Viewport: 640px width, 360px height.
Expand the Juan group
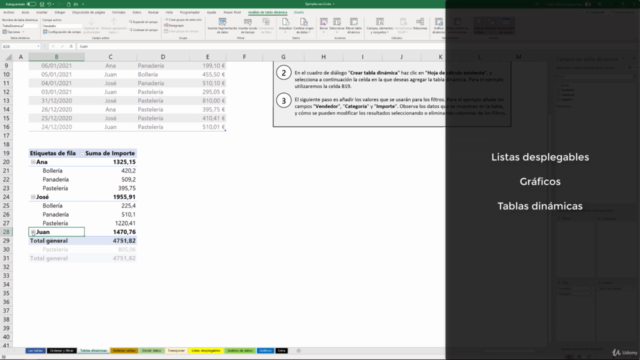33,232
